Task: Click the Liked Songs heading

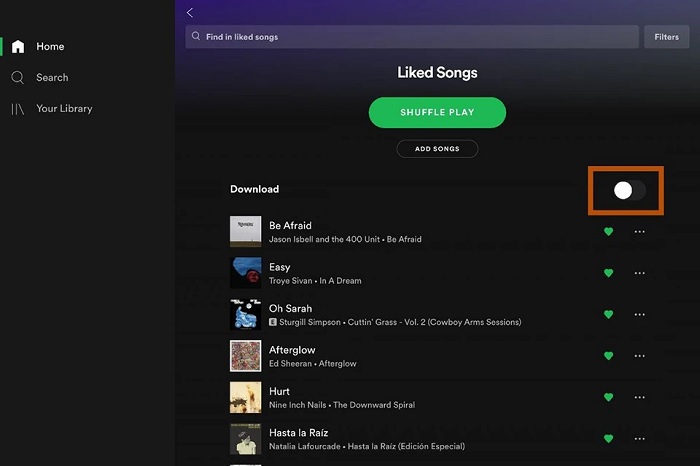Action: click(x=437, y=72)
